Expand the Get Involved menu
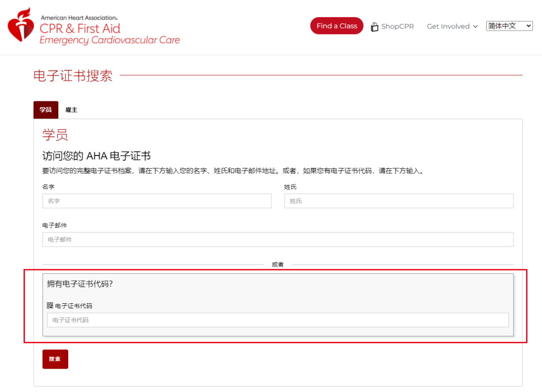This screenshot has width=542, height=392. [x=452, y=26]
